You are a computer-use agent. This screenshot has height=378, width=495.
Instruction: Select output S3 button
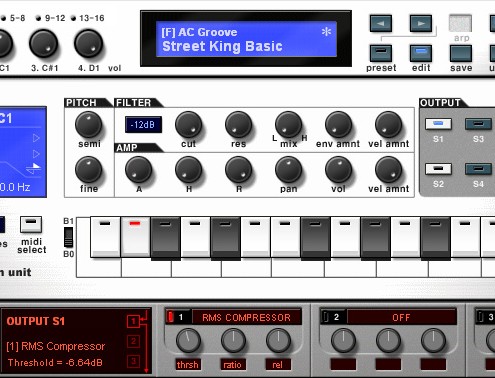(478, 124)
